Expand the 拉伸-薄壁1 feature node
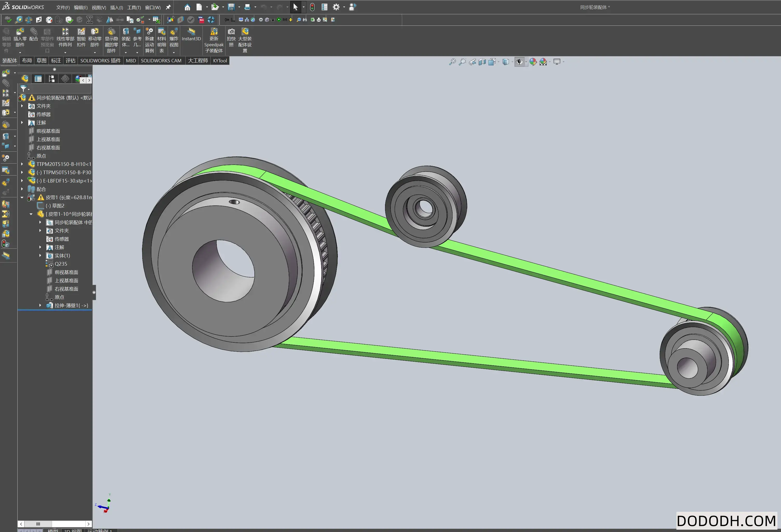The image size is (781, 532). pyautogui.click(x=40, y=306)
